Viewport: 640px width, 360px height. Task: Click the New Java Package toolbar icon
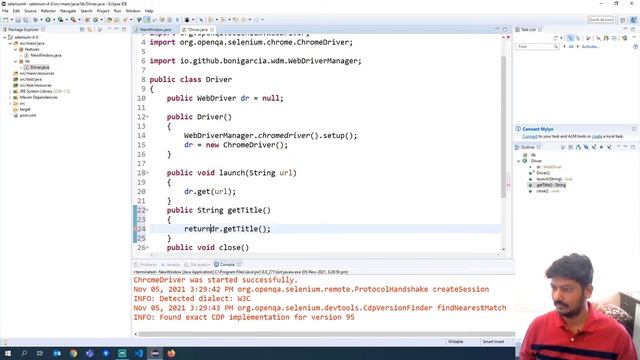coord(87,20)
